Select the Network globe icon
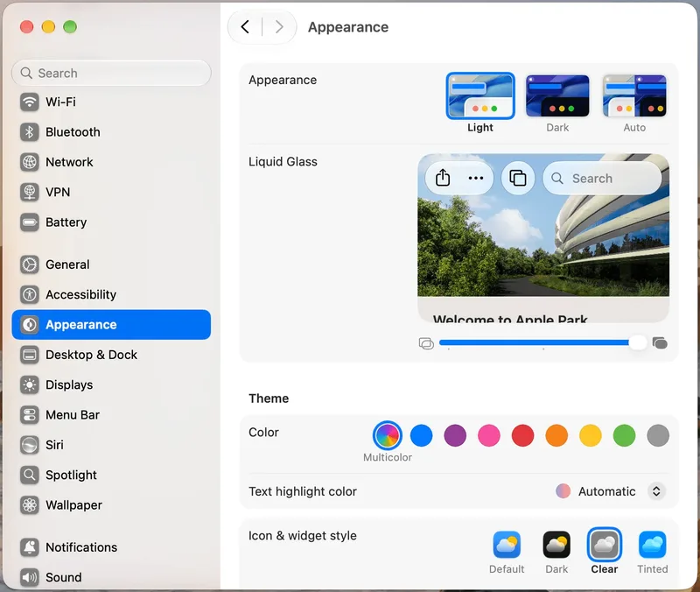700x592 pixels. click(30, 162)
